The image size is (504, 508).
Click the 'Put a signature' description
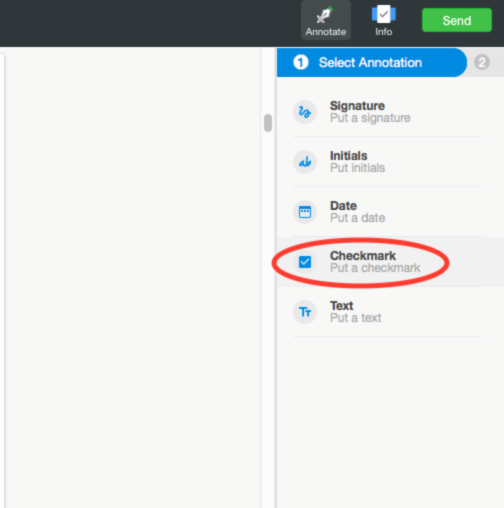pos(370,118)
